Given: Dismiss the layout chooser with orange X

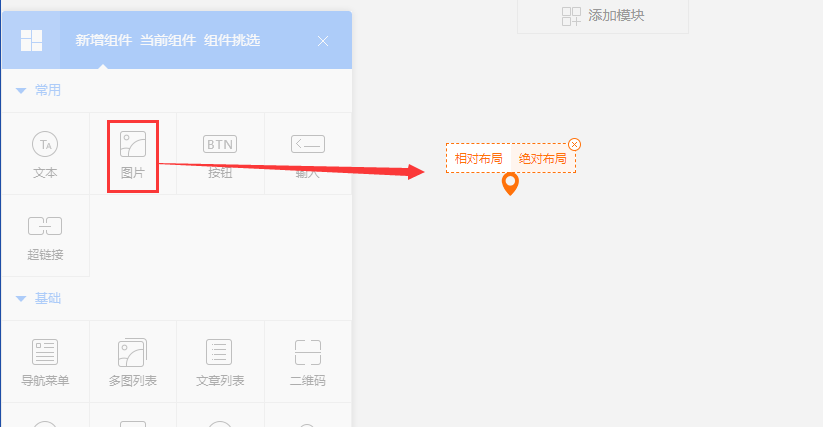Looking at the screenshot, I should click(x=574, y=144).
